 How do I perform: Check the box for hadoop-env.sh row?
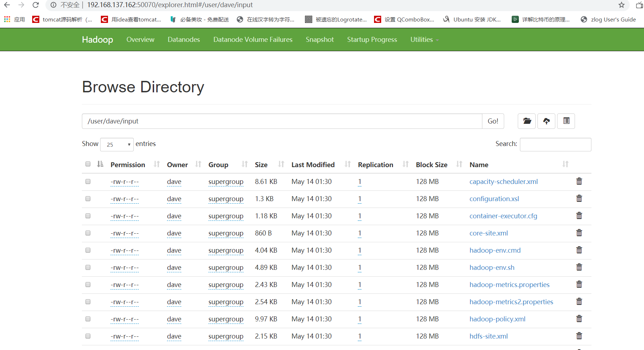pyautogui.click(x=88, y=267)
